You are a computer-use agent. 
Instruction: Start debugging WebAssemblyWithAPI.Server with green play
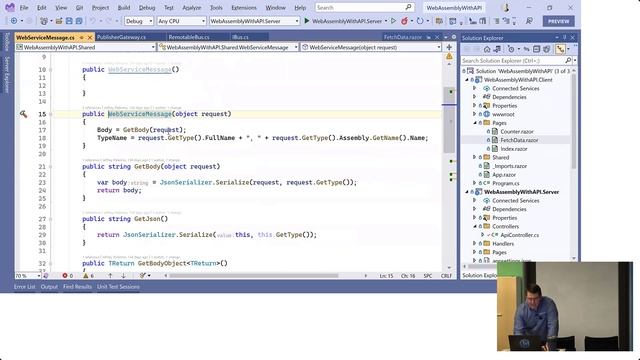point(307,21)
